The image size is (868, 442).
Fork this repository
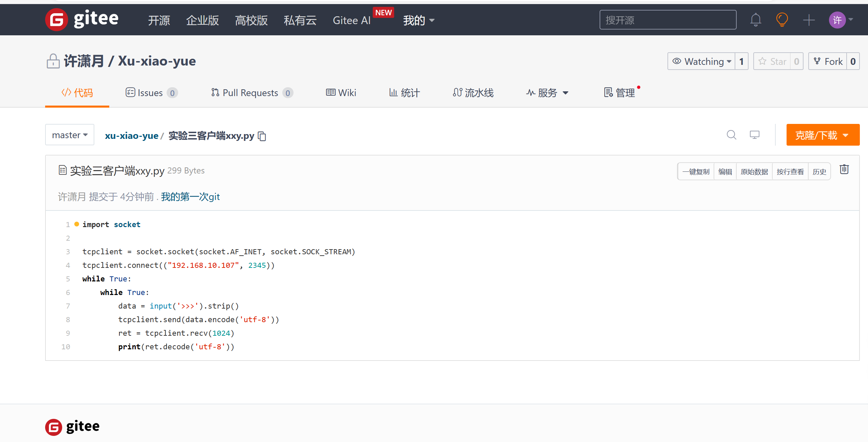coord(828,61)
